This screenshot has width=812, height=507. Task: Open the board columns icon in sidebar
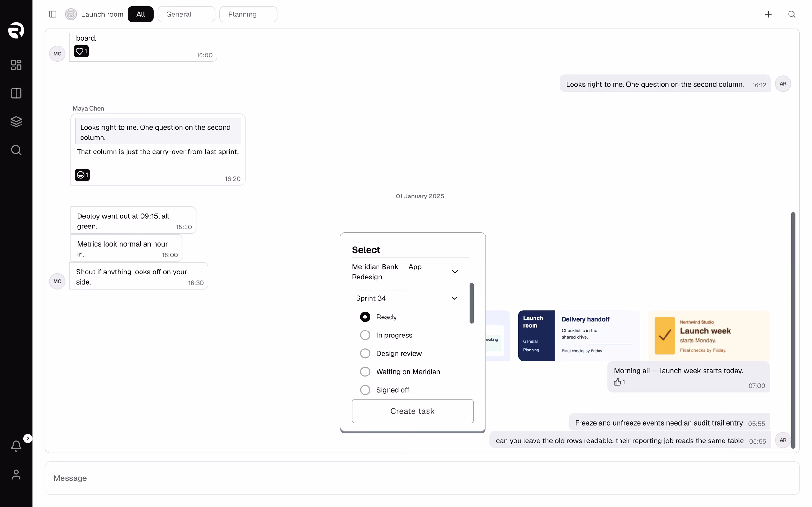pyautogui.click(x=16, y=93)
